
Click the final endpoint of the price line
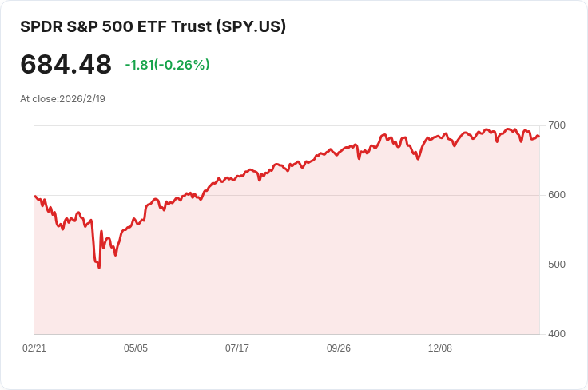[x=539, y=137]
